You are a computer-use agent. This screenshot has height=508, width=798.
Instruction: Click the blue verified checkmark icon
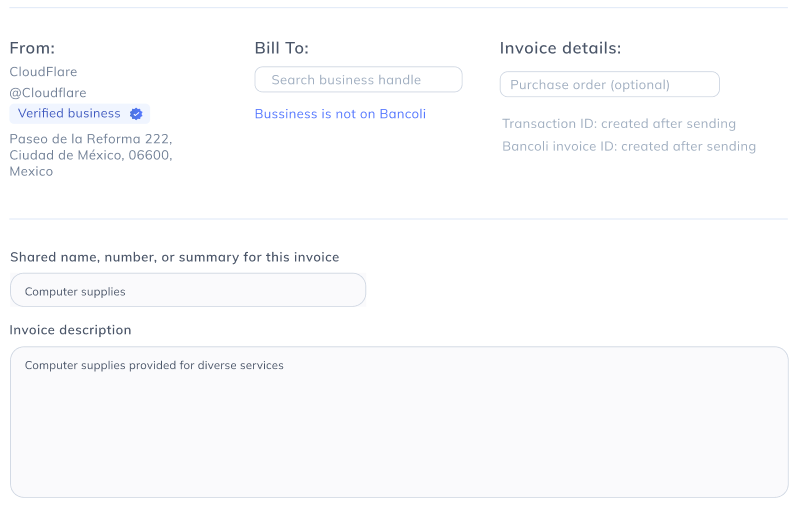[136, 114]
